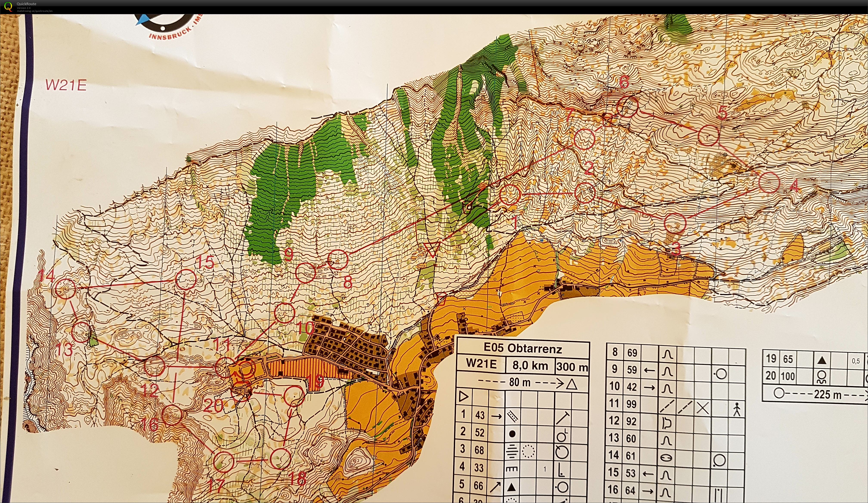Click control circle number 6

click(x=628, y=107)
